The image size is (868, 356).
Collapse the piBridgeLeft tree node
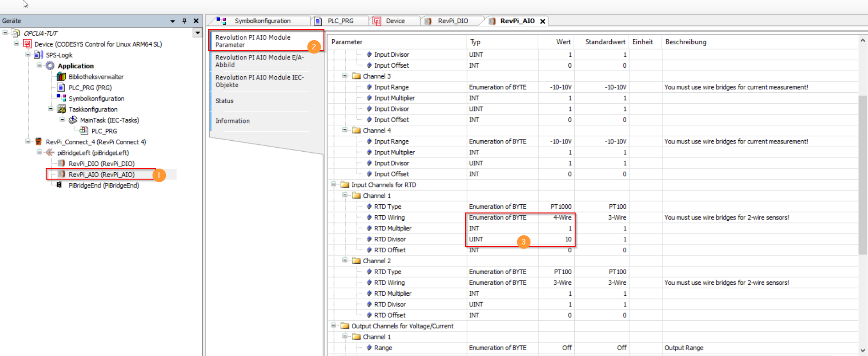click(39, 153)
